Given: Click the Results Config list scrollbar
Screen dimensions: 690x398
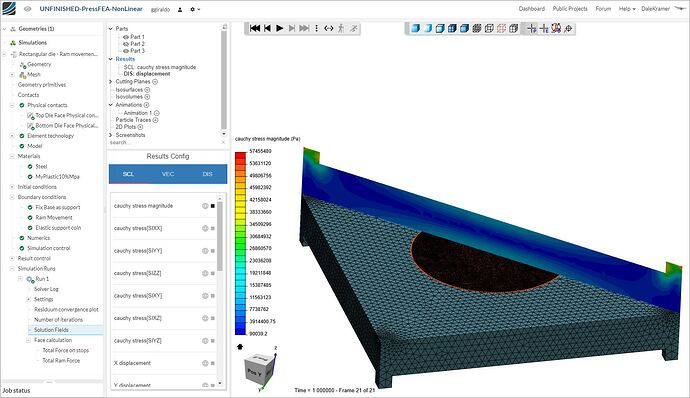Looking at the screenshot, I should (x=220, y=236).
